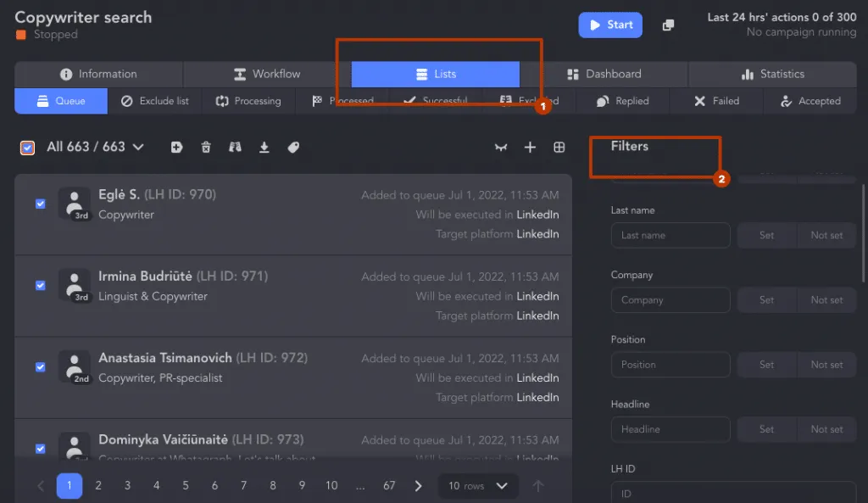Click the download export icon
Screen dimensions: 868x503
pos(264,147)
